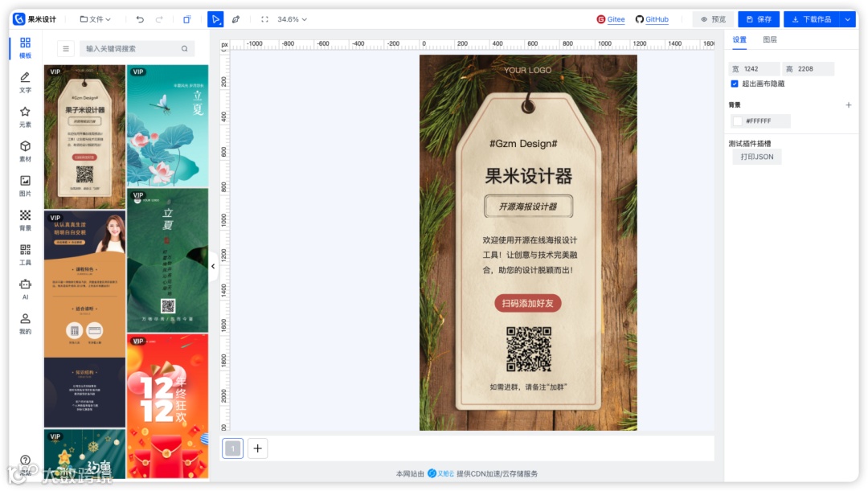Open the 工具 tools sidebar tab
Viewport: 868px width, 491px height.
click(x=25, y=255)
